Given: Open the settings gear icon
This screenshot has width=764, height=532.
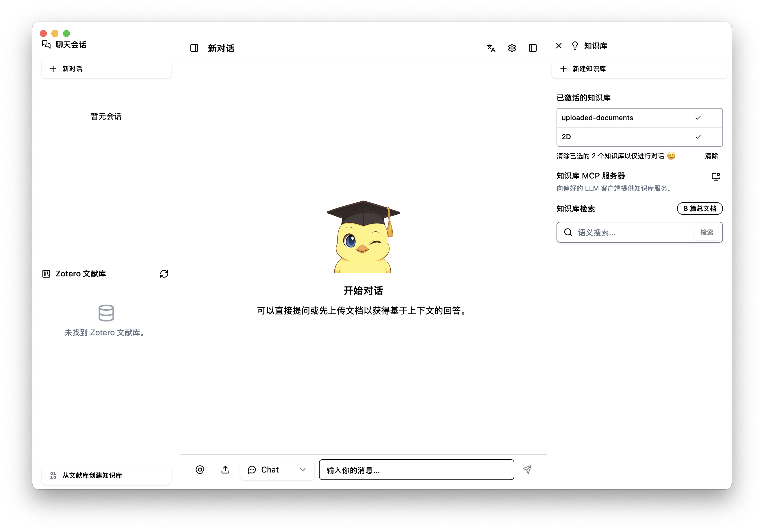Looking at the screenshot, I should (512, 48).
